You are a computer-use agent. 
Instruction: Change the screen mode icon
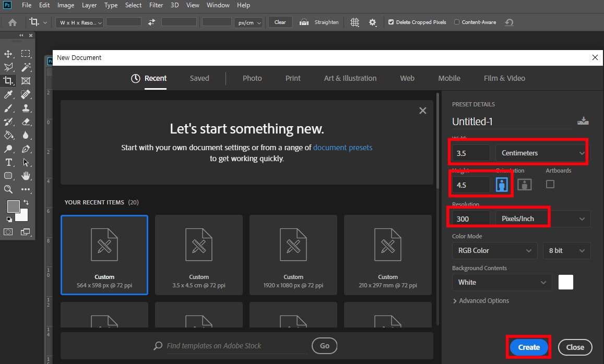pyautogui.click(x=26, y=232)
